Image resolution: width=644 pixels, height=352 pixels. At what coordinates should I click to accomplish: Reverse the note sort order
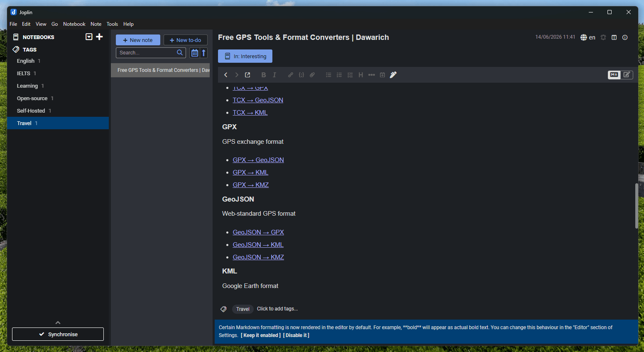coord(203,53)
